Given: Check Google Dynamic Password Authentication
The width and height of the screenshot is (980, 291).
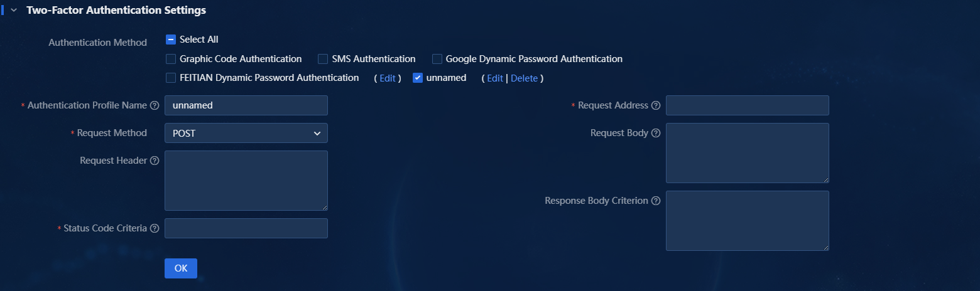Looking at the screenshot, I should (437, 59).
